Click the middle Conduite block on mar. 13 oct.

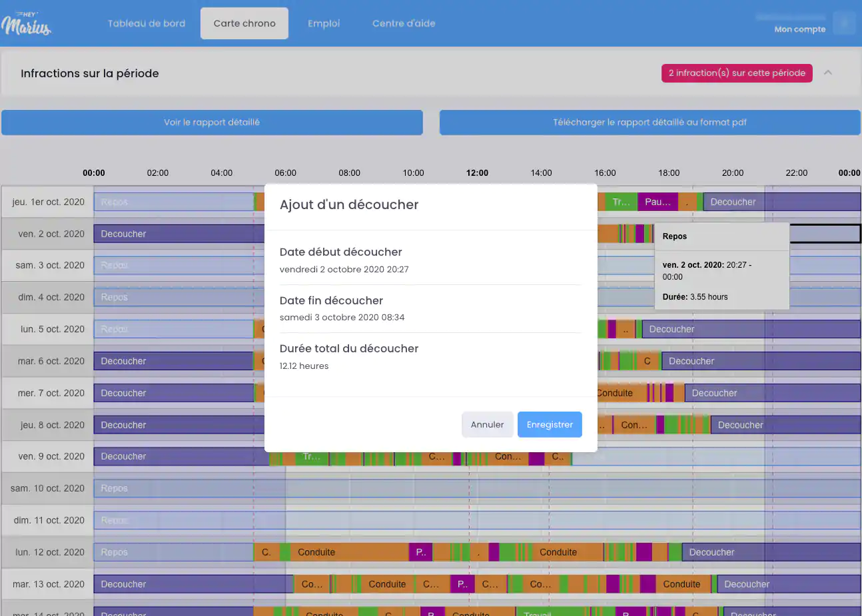click(387, 584)
